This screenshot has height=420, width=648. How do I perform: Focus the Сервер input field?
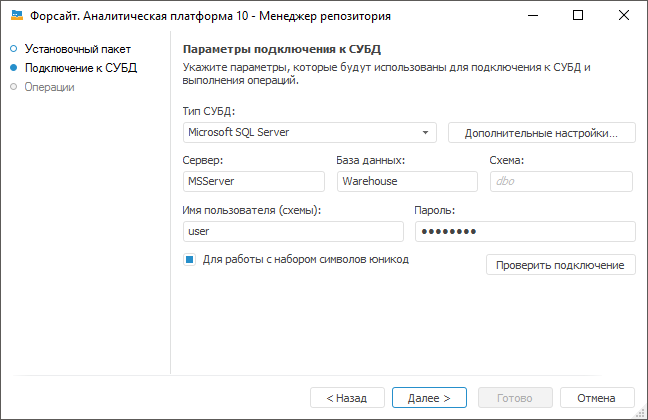[254, 181]
